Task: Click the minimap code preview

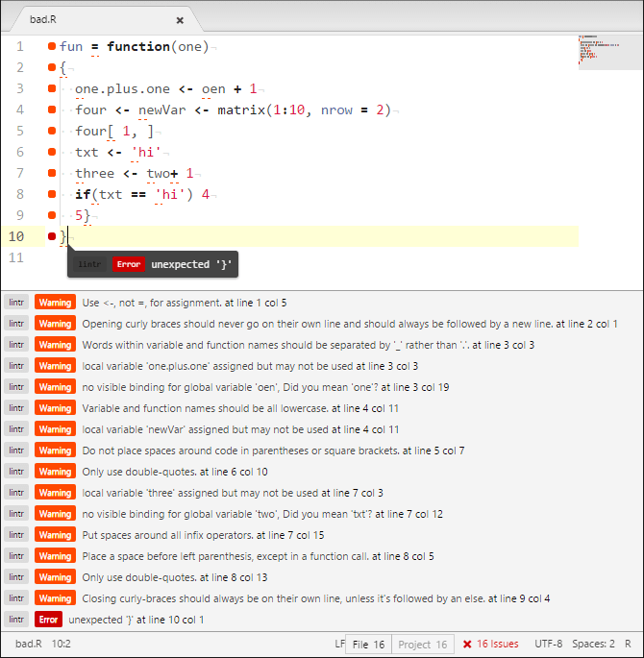Action: (609, 52)
